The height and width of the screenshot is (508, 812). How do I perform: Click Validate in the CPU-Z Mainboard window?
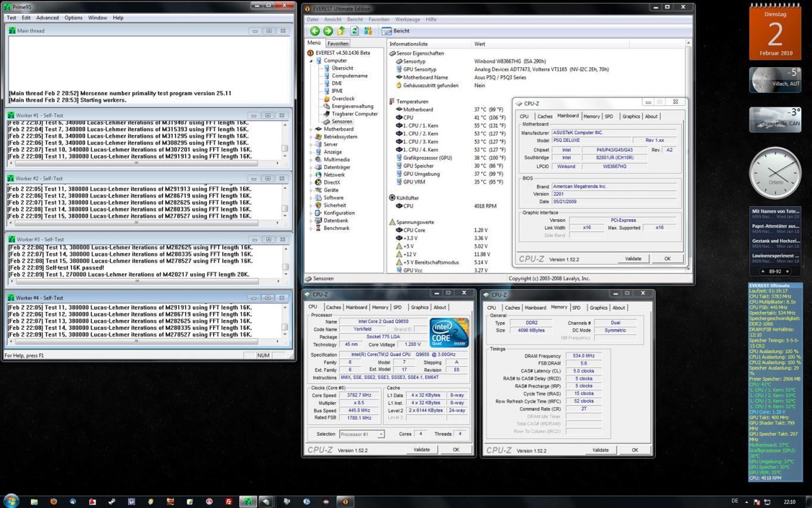point(633,259)
